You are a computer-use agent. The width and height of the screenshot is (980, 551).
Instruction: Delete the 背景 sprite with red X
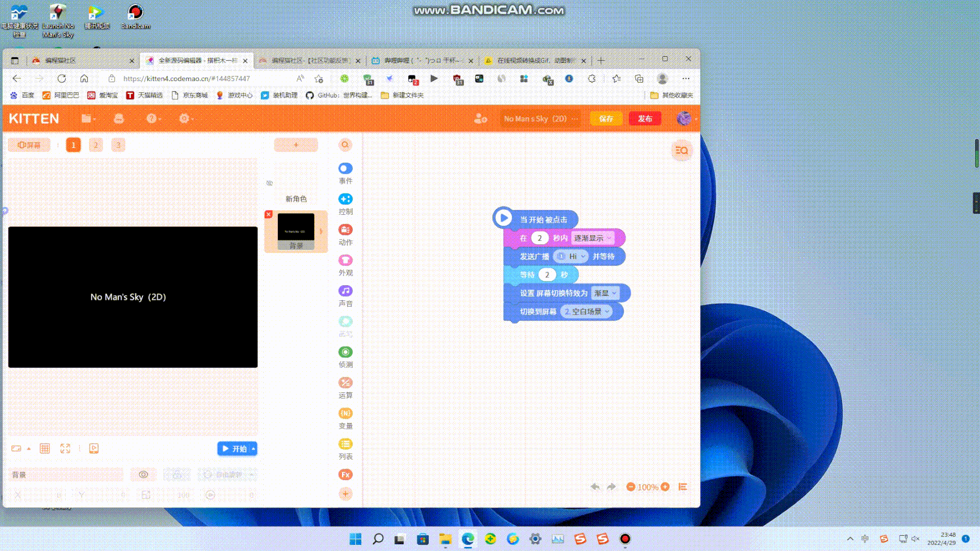(269, 214)
